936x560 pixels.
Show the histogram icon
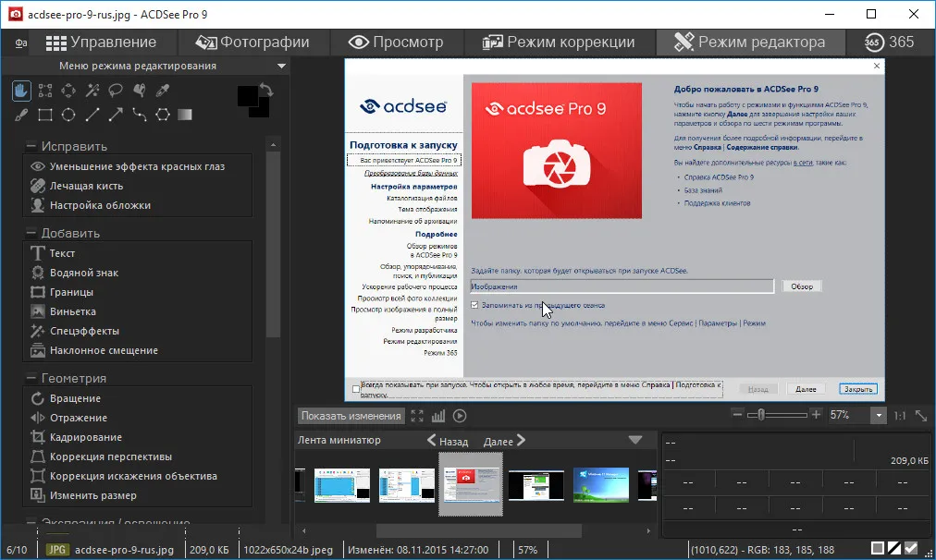(438, 416)
